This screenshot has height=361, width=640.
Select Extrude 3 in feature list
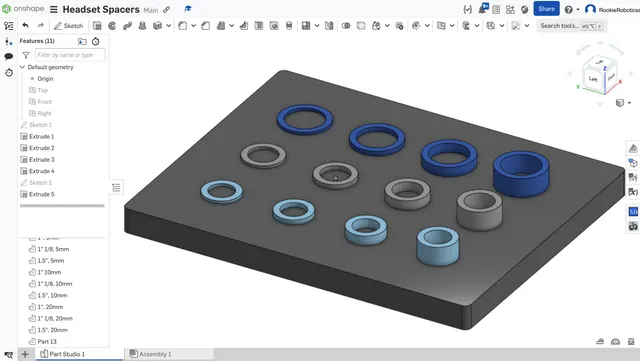[x=42, y=160]
